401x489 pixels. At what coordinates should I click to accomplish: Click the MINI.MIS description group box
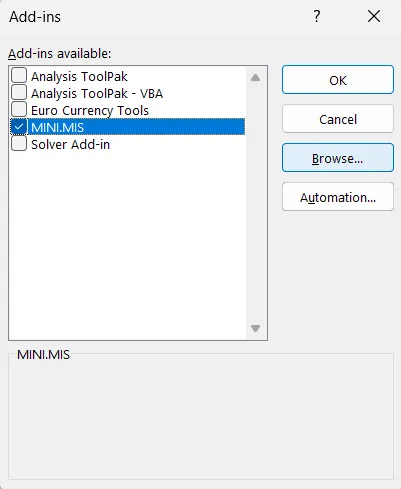pyautogui.click(x=201, y=417)
